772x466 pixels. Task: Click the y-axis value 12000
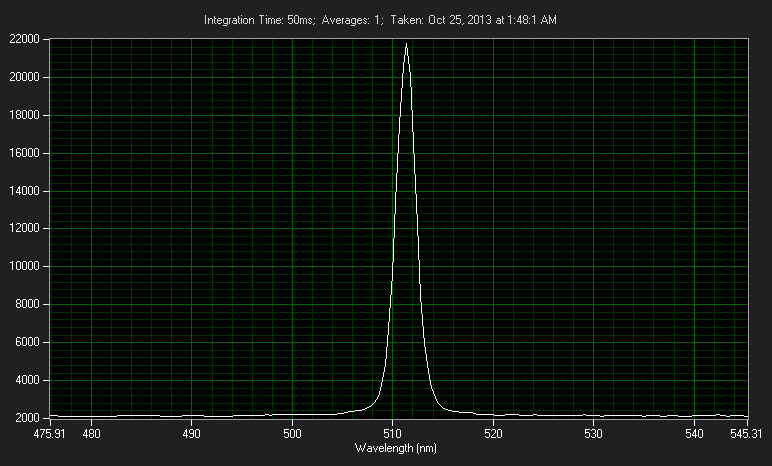pos(25,229)
